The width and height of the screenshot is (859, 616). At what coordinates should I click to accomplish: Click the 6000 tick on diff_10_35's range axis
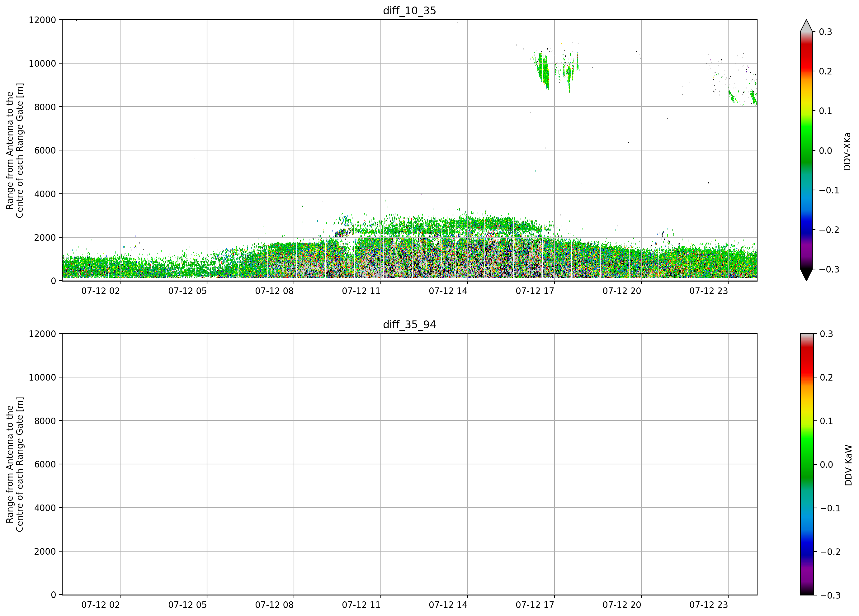(45, 150)
